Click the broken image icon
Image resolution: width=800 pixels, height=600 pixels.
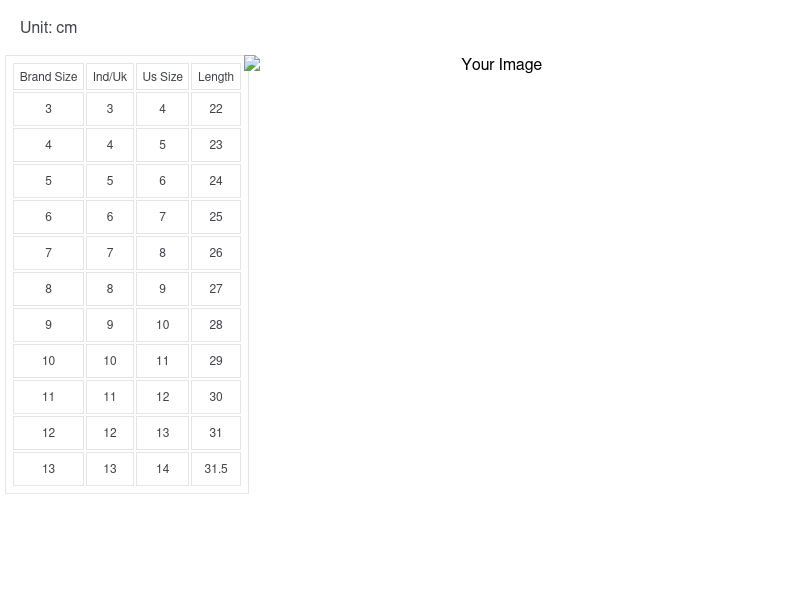[252, 64]
